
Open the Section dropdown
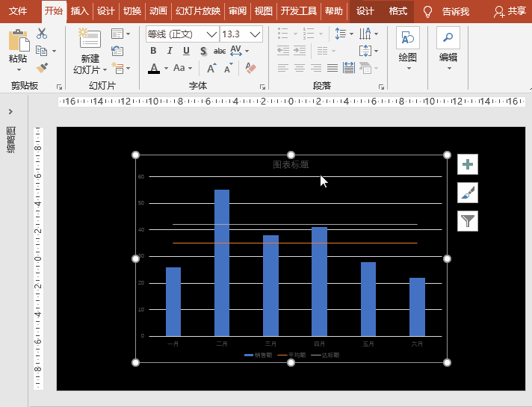coord(120,68)
